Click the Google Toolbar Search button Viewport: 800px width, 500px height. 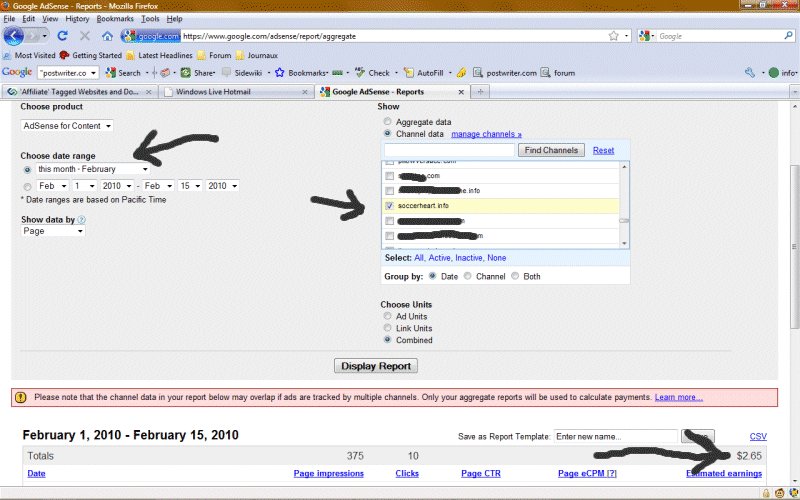[123, 73]
